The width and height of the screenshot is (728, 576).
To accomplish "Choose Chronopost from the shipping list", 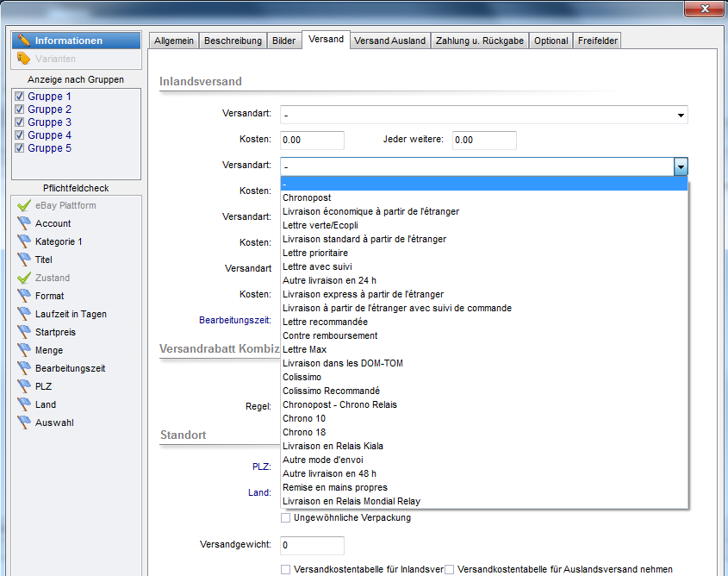I will (307, 197).
